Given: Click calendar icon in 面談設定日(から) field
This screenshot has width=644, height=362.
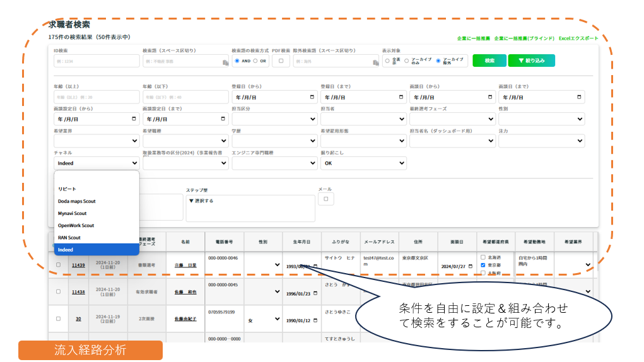Looking at the screenshot, I should click(134, 119).
